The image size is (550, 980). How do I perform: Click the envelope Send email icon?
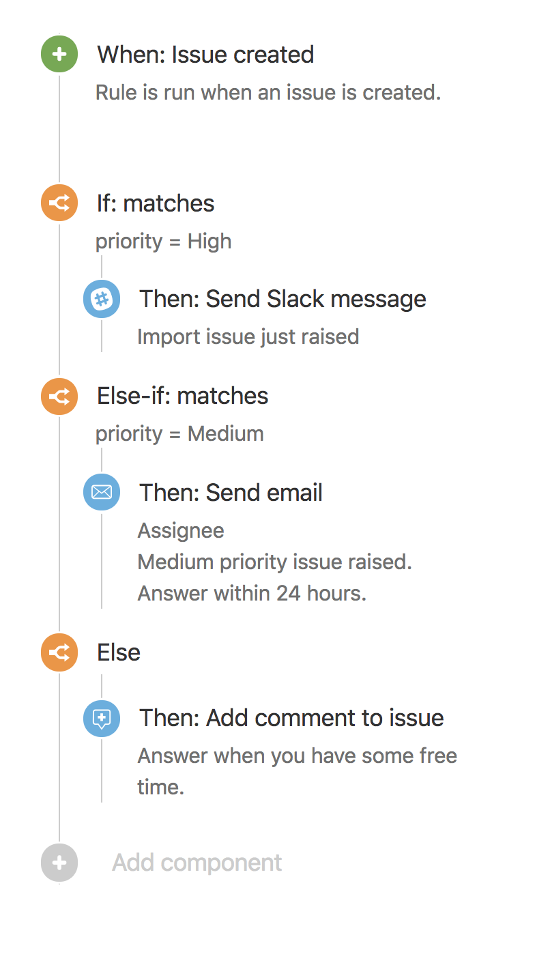(102, 492)
